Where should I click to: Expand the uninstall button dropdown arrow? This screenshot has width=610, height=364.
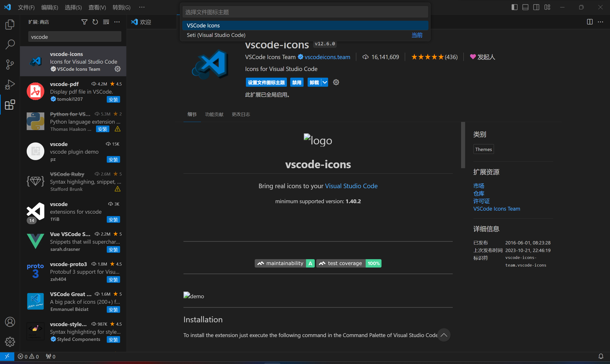(x=325, y=82)
